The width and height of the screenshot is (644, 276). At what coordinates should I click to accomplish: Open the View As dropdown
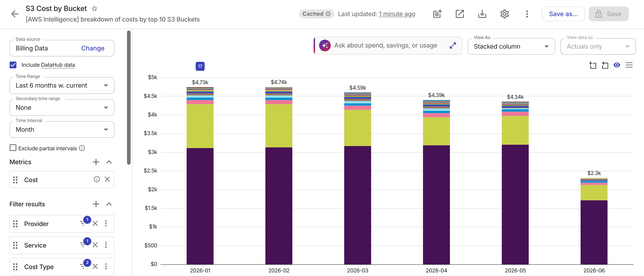click(511, 46)
